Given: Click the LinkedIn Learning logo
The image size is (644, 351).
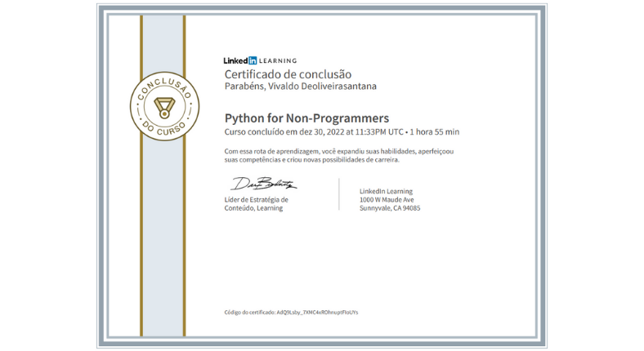Looking at the screenshot, I should coord(260,60).
